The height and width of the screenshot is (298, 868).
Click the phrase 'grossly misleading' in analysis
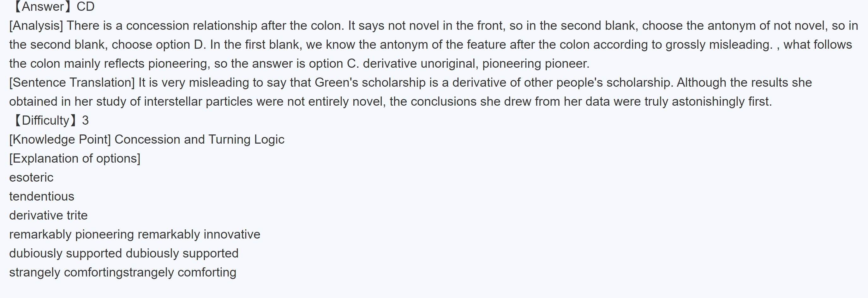click(x=718, y=45)
